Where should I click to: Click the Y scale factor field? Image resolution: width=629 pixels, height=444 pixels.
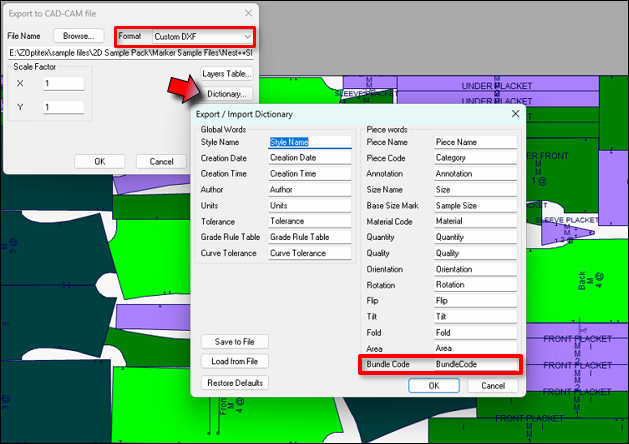point(64,107)
